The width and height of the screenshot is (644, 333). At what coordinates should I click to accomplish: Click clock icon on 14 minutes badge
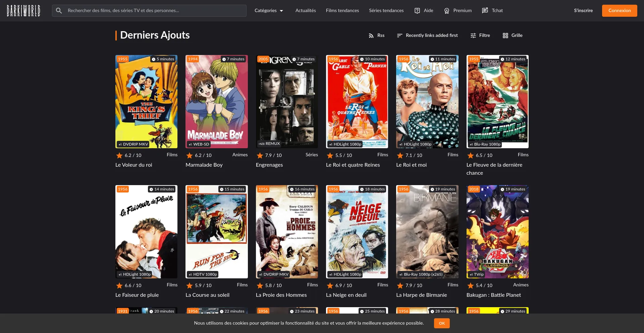click(151, 189)
